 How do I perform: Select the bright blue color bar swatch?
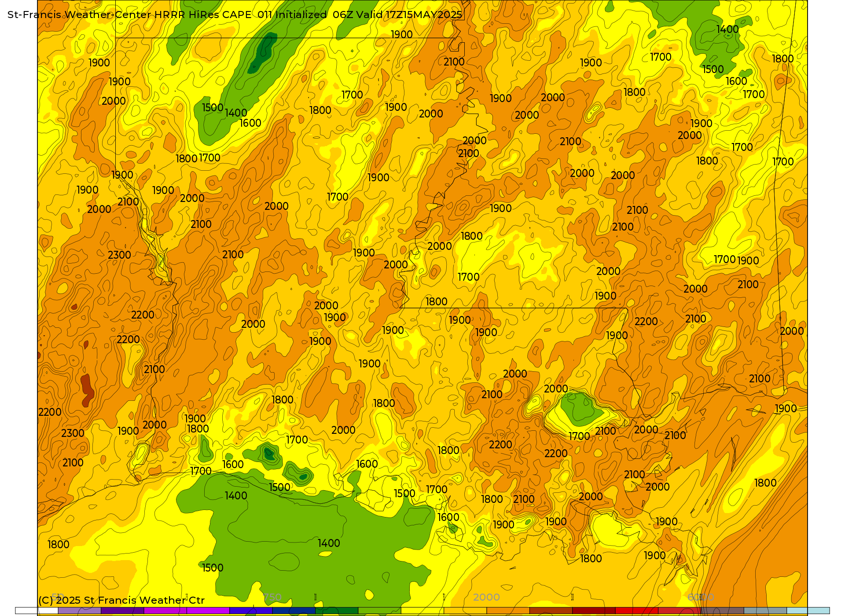[251, 611]
